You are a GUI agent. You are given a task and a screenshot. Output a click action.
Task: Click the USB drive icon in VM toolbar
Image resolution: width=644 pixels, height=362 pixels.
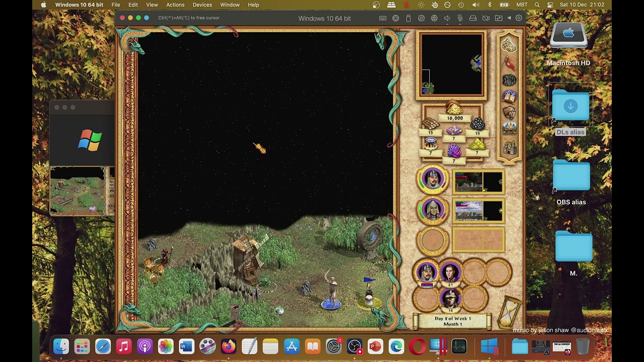[x=408, y=18]
